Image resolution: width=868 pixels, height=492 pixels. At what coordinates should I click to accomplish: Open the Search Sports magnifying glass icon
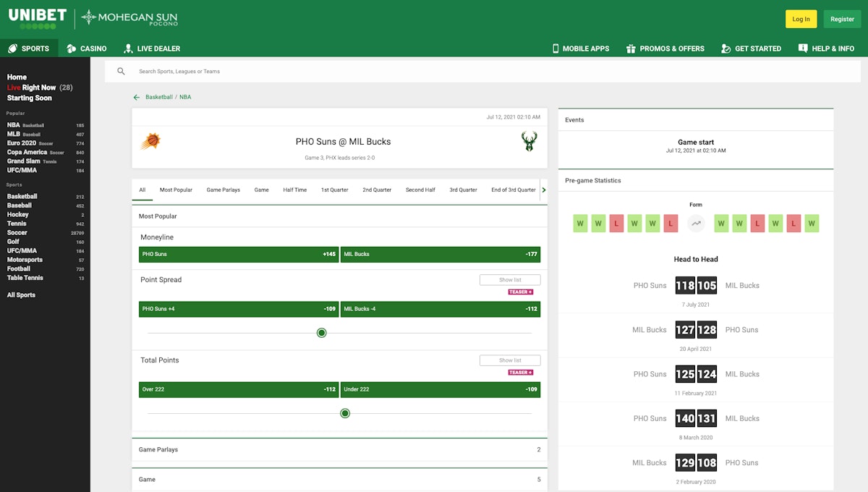click(x=121, y=71)
